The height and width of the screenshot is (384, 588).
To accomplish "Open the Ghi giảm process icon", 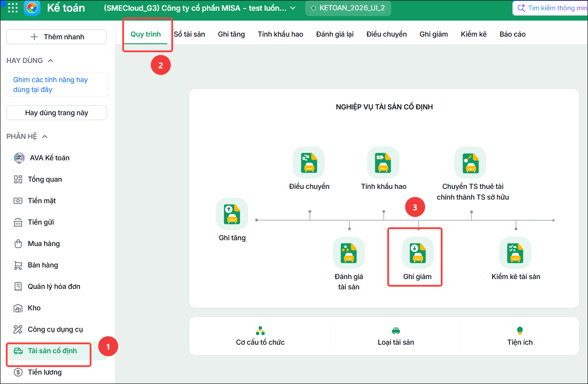I will coord(418,253).
